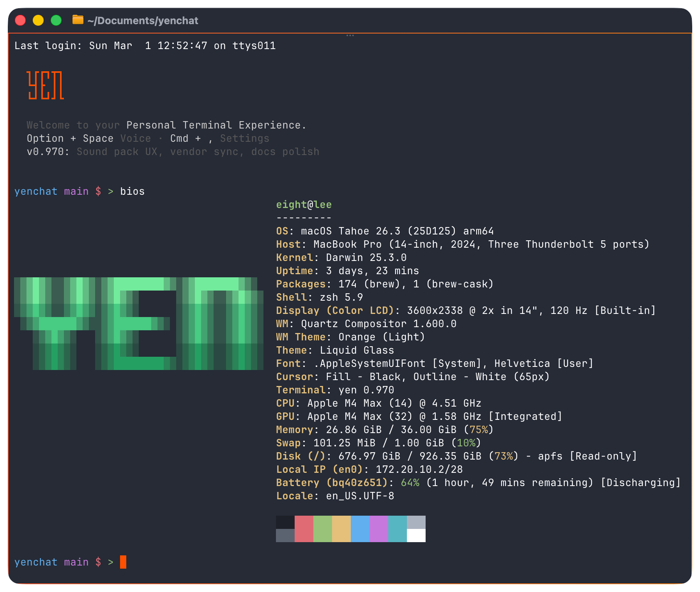This screenshot has width=700, height=592.
Task: Click 'Welcome to your Personal Terminal Experience.'
Action: (167, 125)
